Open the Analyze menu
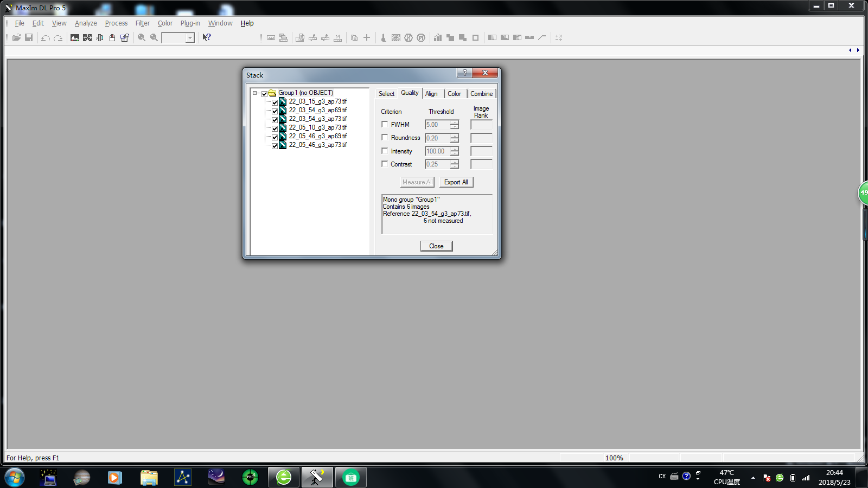Viewport: 868px width, 488px height. click(x=86, y=23)
